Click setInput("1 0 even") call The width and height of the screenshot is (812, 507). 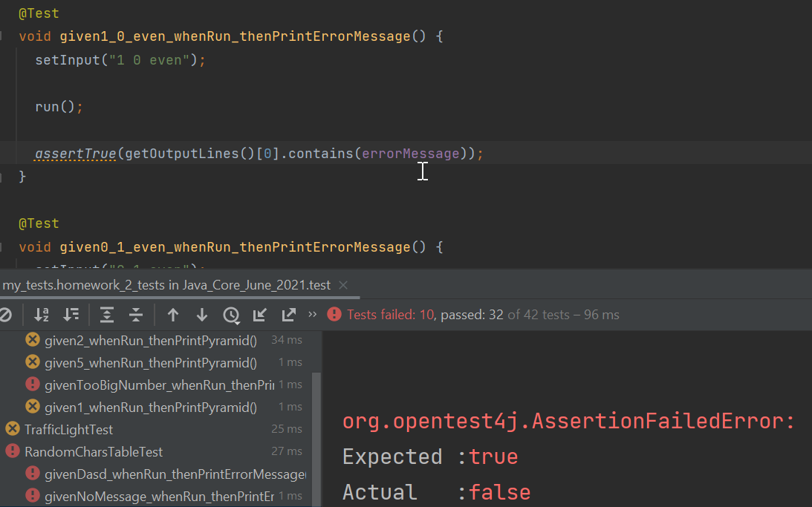(x=120, y=61)
